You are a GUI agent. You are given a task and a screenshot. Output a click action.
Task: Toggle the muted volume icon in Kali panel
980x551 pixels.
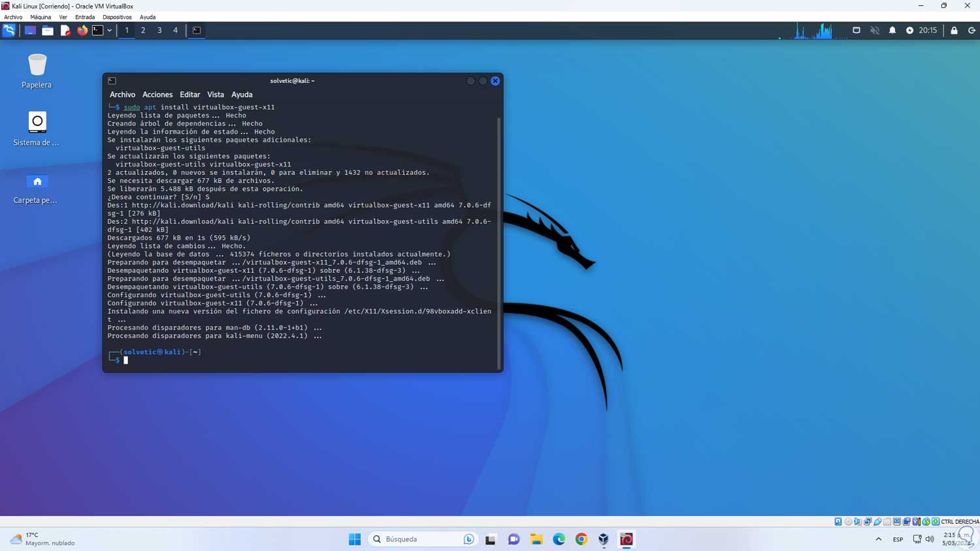click(x=875, y=31)
